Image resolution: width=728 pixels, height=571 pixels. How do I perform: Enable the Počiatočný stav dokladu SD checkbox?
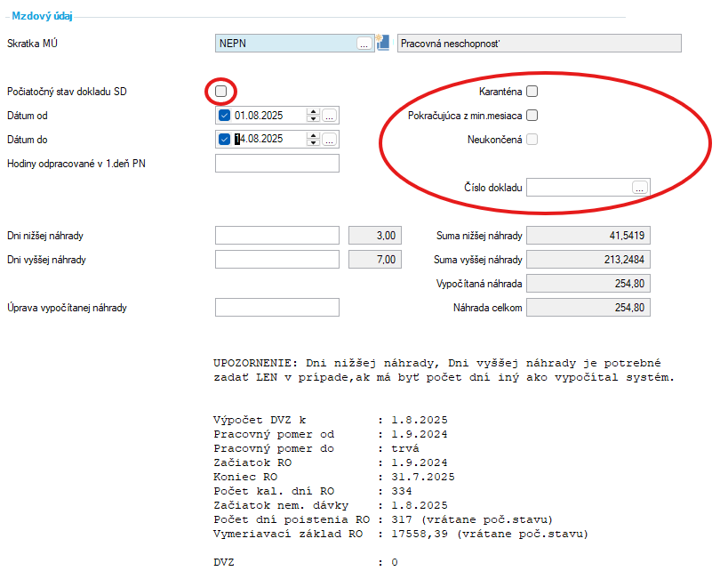click(221, 92)
